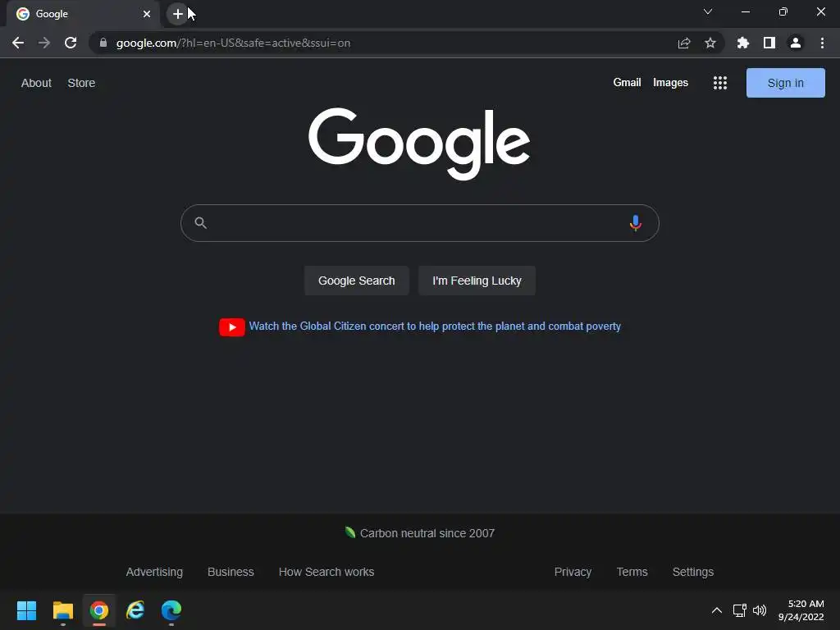Click the Chrome taskbar icon
This screenshot has height=630, width=840.
click(x=99, y=610)
